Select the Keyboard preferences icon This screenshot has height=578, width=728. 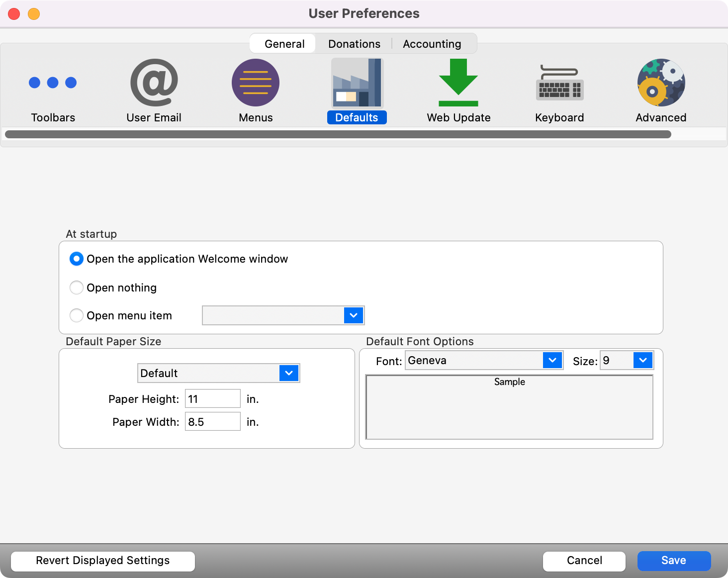point(559,83)
